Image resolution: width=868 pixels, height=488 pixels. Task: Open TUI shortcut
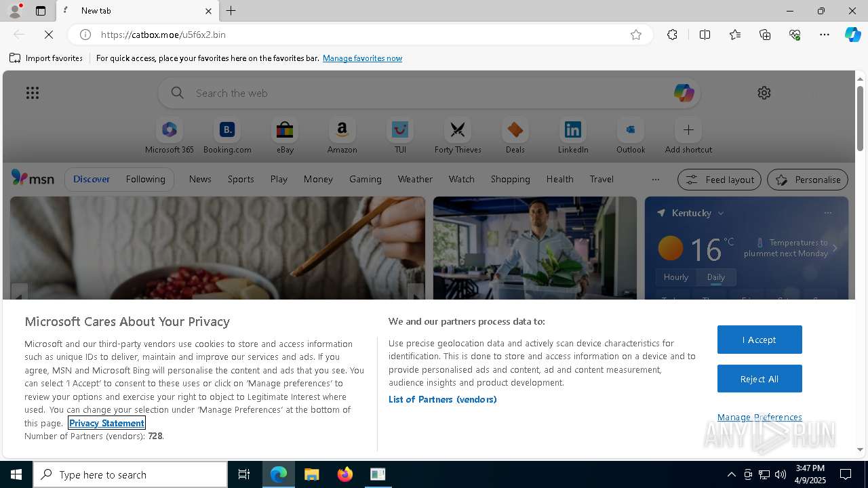click(400, 136)
